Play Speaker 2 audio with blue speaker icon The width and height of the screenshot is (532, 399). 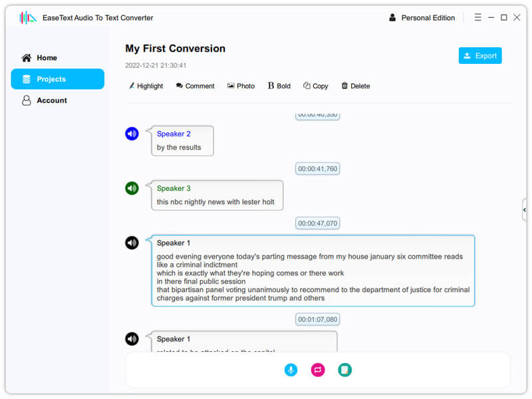(x=132, y=134)
